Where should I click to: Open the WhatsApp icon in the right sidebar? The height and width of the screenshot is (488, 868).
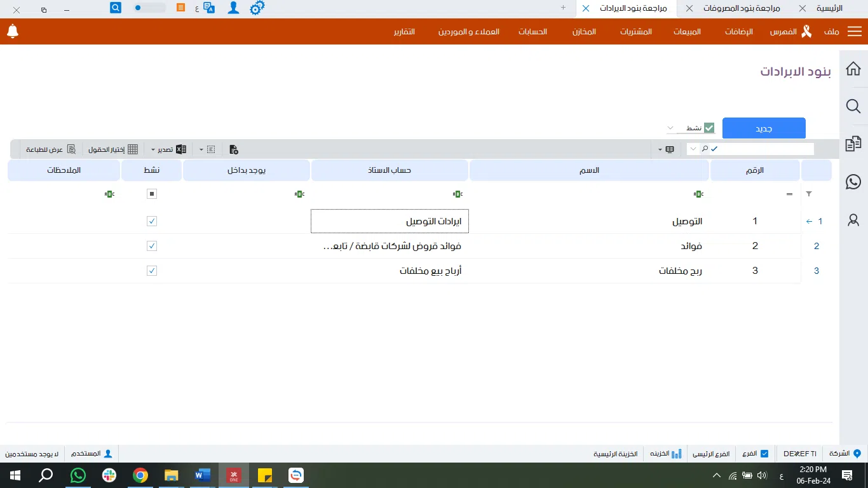[853, 182]
